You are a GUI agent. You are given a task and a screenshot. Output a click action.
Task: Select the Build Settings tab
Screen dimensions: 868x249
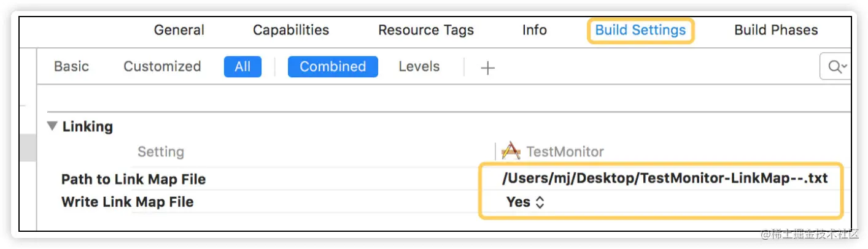pos(640,30)
